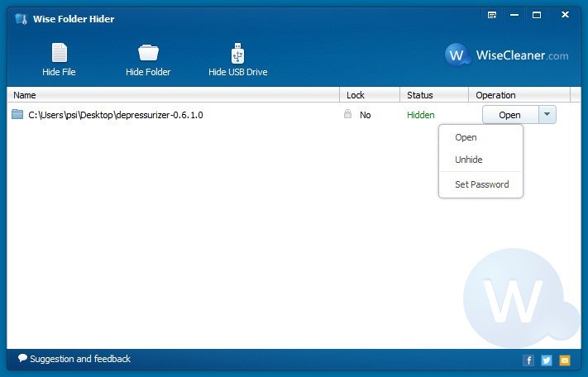Maximize the Wise Folder Hider window

tap(537, 15)
